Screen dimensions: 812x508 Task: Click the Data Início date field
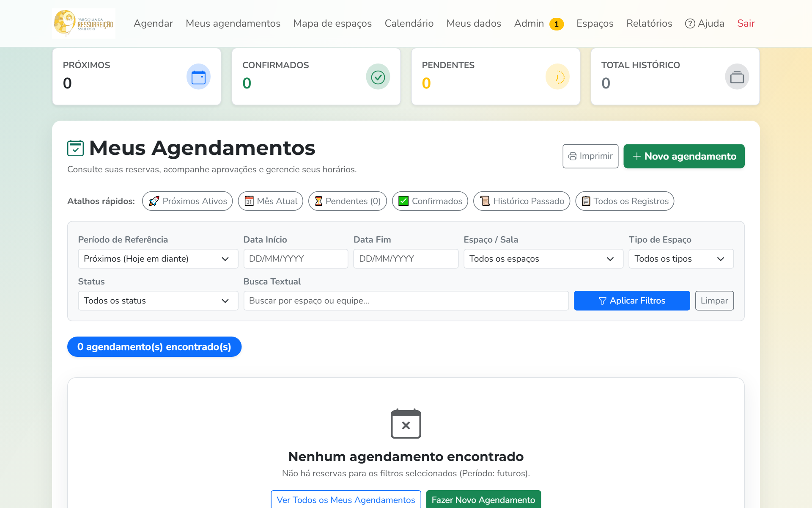(296, 259)
